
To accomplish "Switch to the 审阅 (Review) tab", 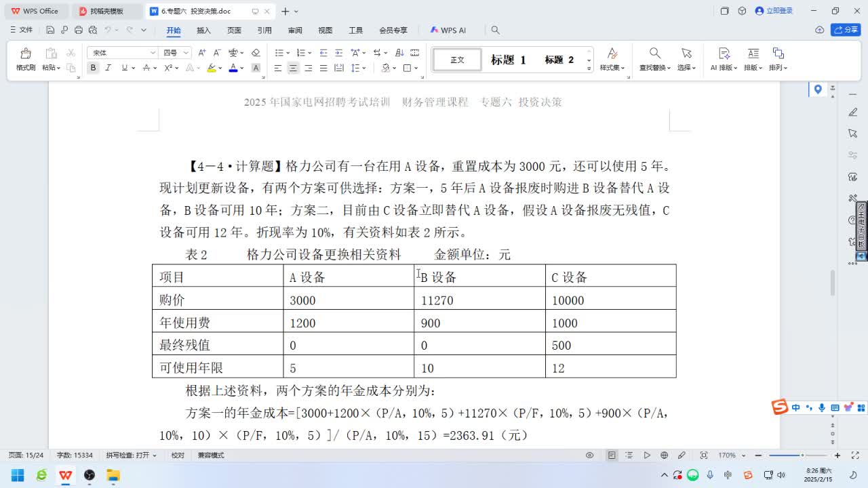I will (x=295, y=30).
